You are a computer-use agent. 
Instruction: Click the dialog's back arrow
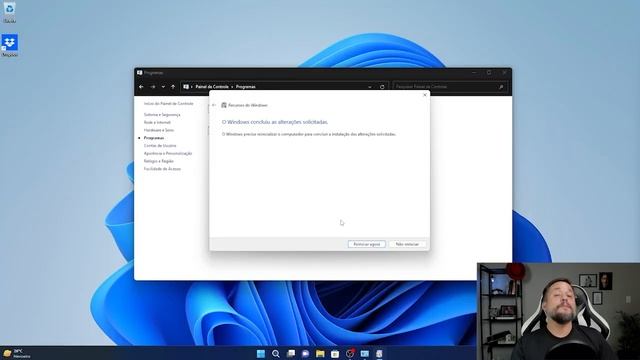(214, 105)
